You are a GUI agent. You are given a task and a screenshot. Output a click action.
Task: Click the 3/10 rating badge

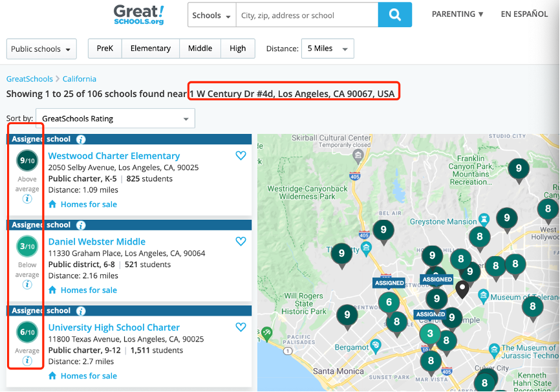pyautogui.click(x=27, y=246)
